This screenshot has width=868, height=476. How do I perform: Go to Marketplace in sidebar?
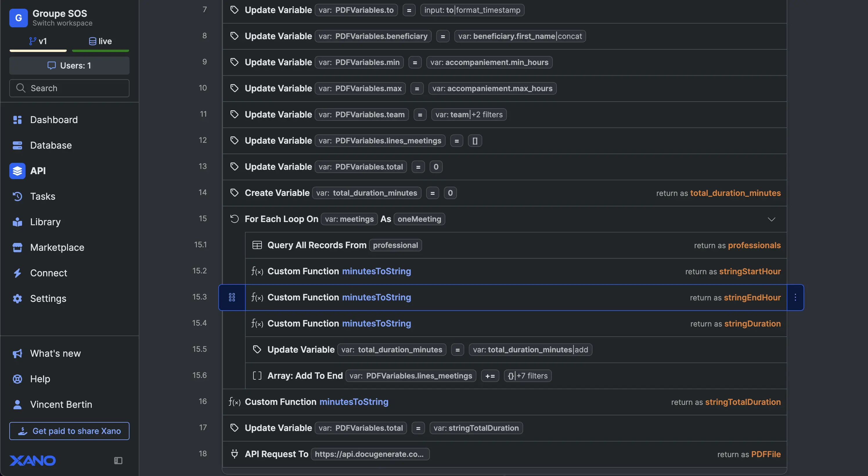(57, 247)
